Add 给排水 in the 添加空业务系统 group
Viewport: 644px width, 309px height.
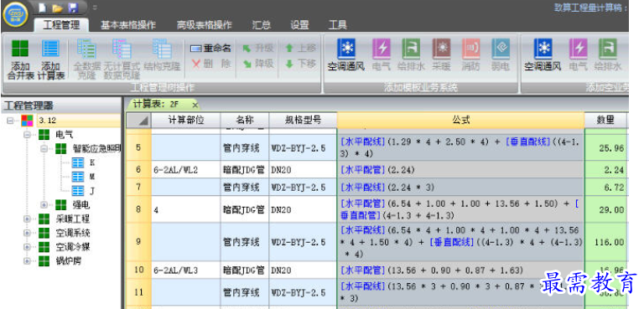click(x=608, y=55)
